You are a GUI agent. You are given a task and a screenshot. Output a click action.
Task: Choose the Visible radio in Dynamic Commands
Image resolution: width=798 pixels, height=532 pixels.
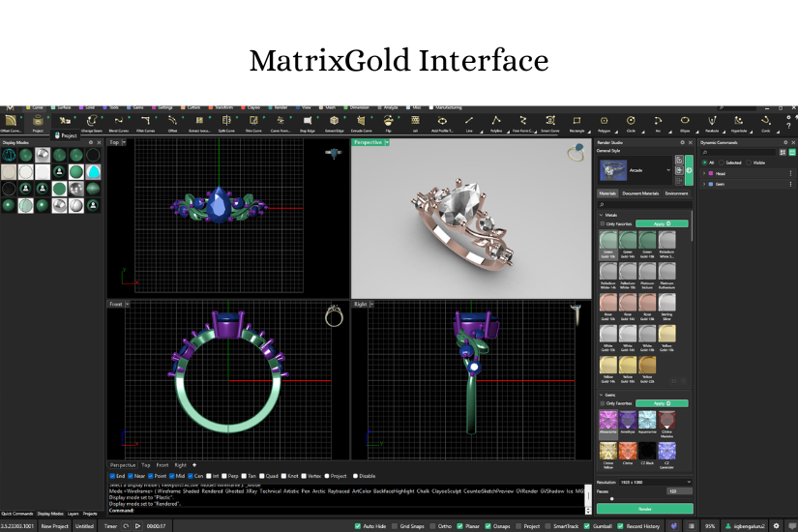[x=749, y=163]
